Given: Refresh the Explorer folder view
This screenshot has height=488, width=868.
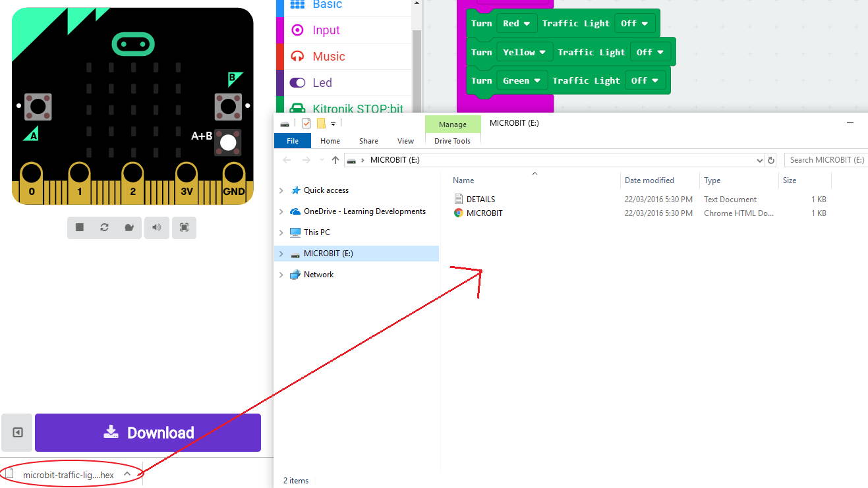Looking at the screenshot, I should click(772, 160).
